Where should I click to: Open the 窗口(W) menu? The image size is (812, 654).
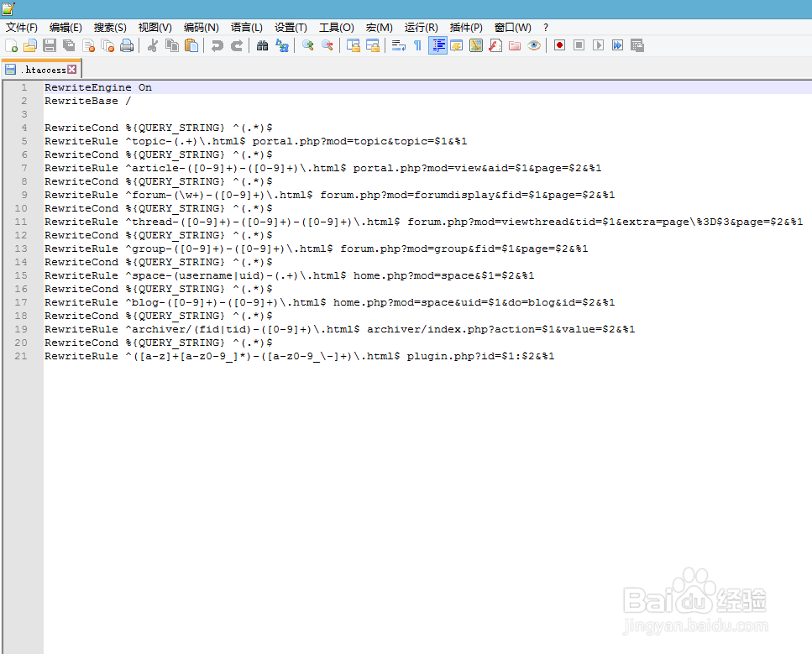(x=513, y=28)
